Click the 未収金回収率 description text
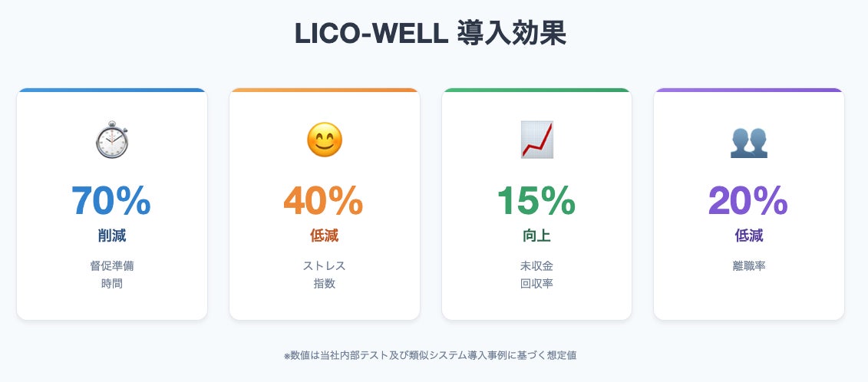The image size is (868, 382). coord(536,275)
